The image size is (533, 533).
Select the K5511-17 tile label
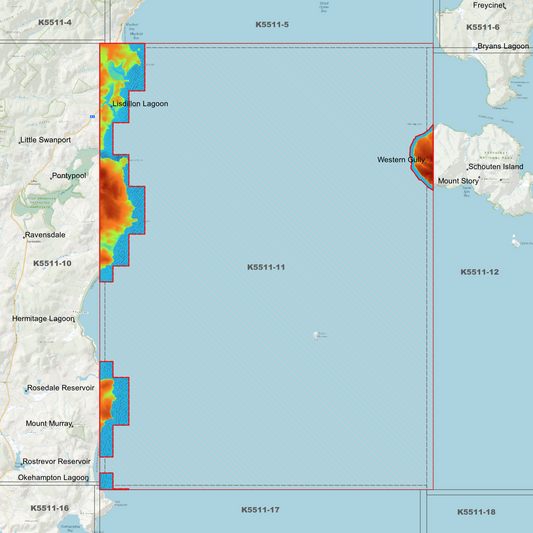point(260,510)
